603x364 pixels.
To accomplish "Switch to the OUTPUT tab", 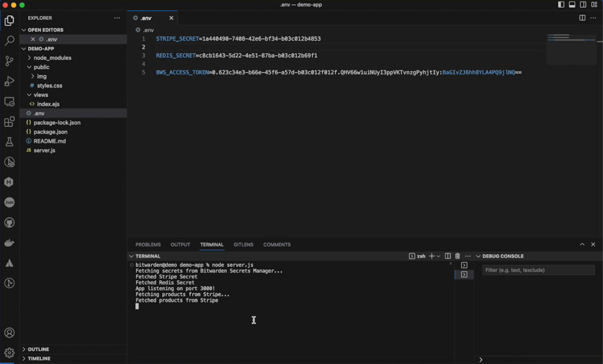I will (x=180, y=244).
